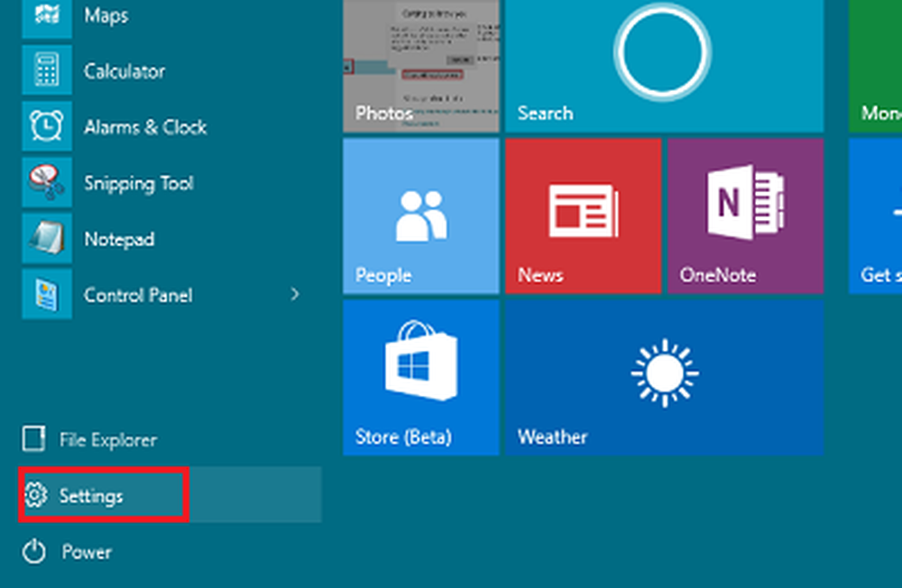This screenshot has width=902, height=588.
Task: Click the Power icon
Action: 34,552
